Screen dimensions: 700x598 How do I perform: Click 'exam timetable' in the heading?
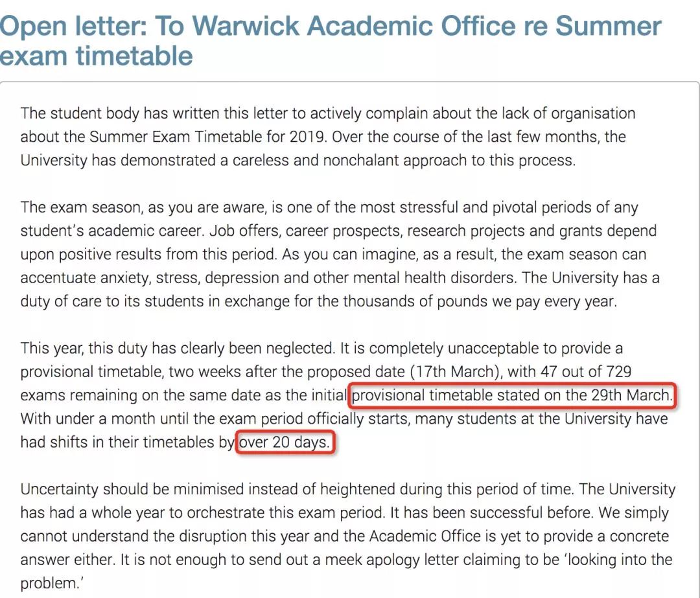click(97, 56)
